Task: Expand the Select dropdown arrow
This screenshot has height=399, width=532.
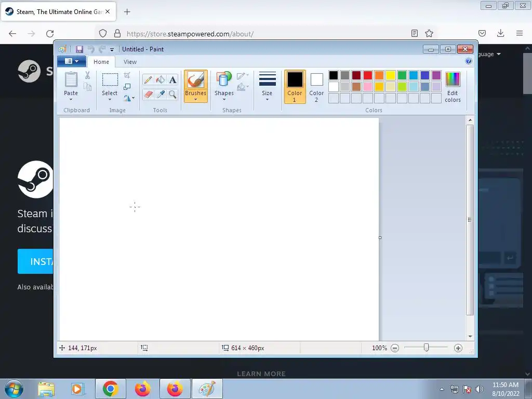Action: 110,99
